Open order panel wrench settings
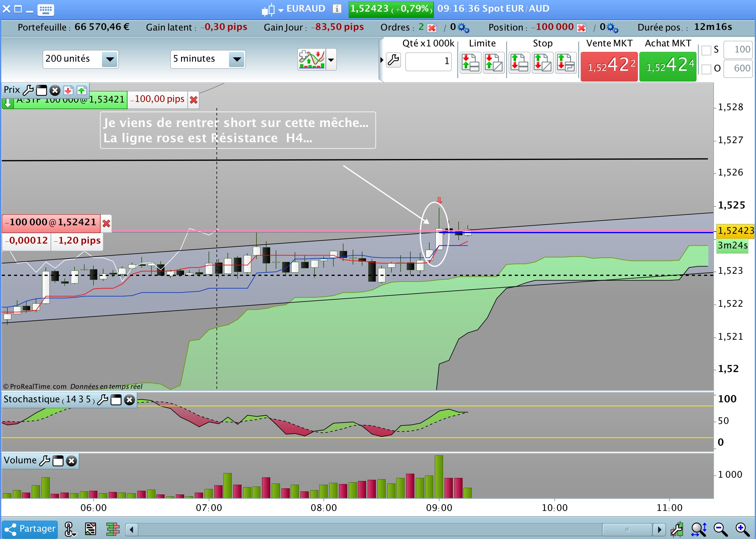The width and height of the screenshot is (756, 539). pyautogui.click(x=394, y=60)
